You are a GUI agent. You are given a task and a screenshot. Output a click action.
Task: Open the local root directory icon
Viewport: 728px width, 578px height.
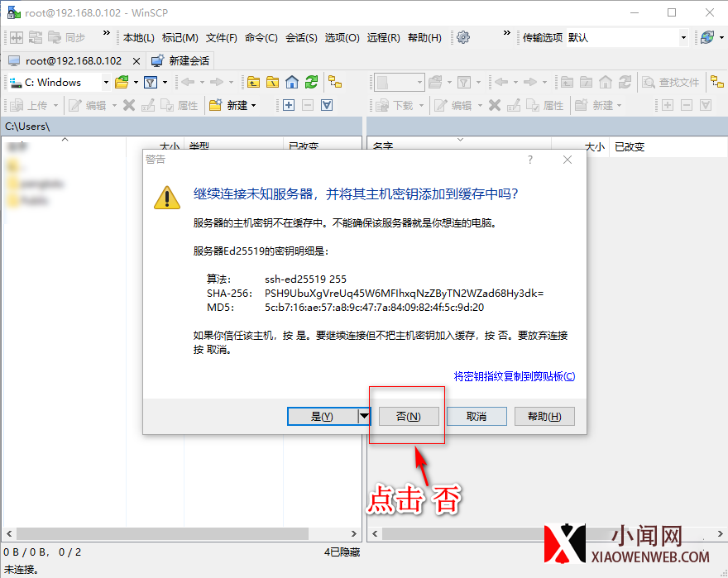pos(272,82)
